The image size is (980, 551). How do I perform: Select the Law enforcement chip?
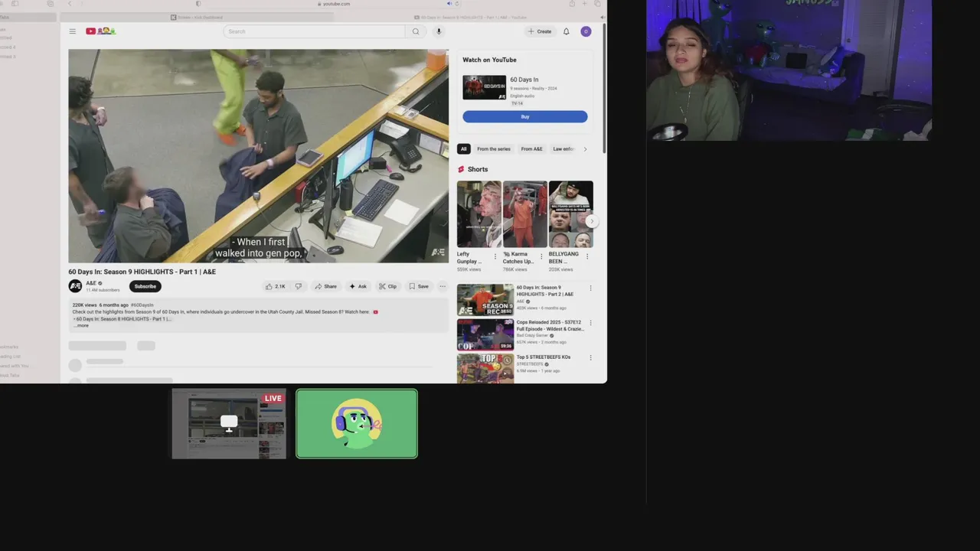click(563, 149)
